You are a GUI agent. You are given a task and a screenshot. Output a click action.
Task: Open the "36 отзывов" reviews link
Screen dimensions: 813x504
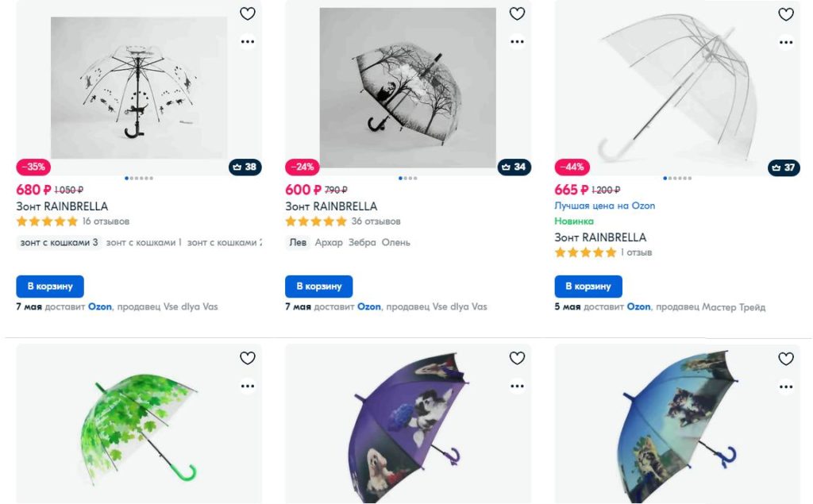point(376,221)
